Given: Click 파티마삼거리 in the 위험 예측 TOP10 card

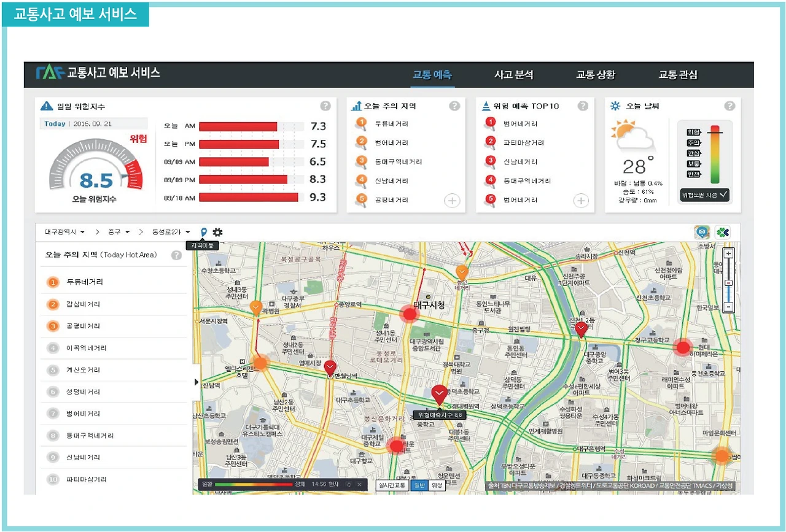Looking at the screenshot, I should coord(523,143).
